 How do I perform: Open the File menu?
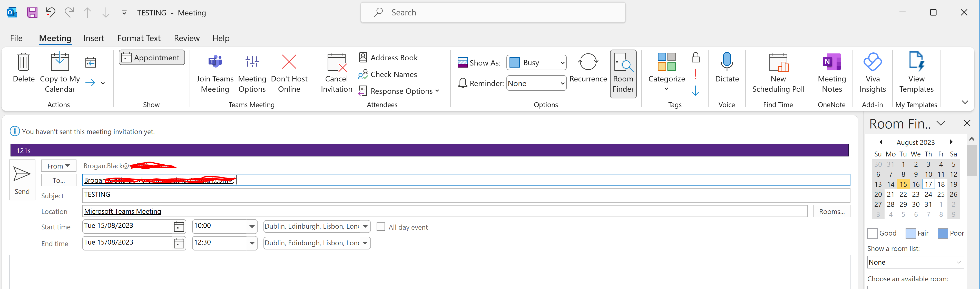pos(16,38)
